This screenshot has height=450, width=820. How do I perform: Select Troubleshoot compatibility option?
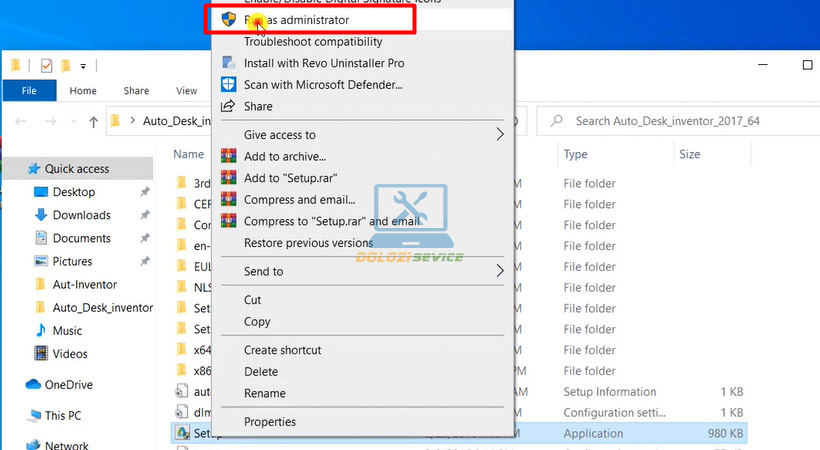pyautogui.click(x=313, y=41)
